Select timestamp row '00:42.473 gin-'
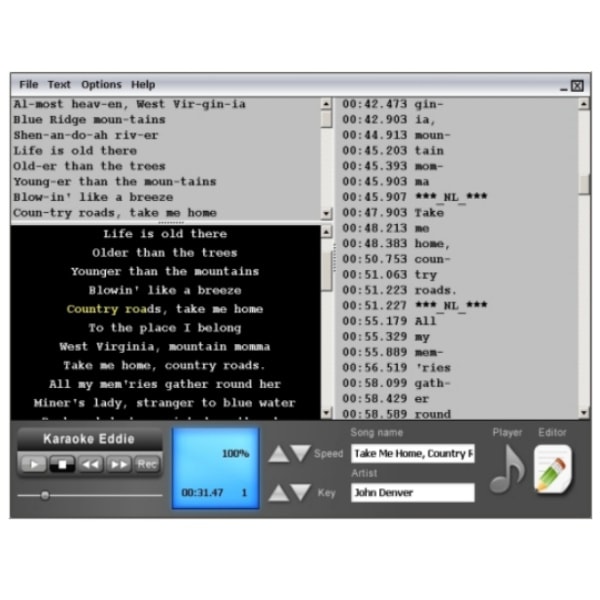Screen dimensions: 600x600 (x=393, y=104)
